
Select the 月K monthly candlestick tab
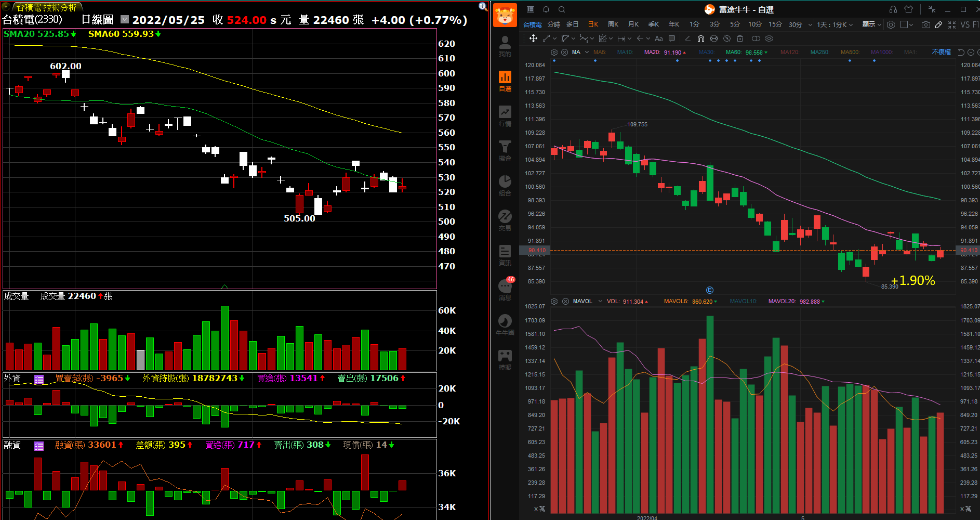(633, 24)
